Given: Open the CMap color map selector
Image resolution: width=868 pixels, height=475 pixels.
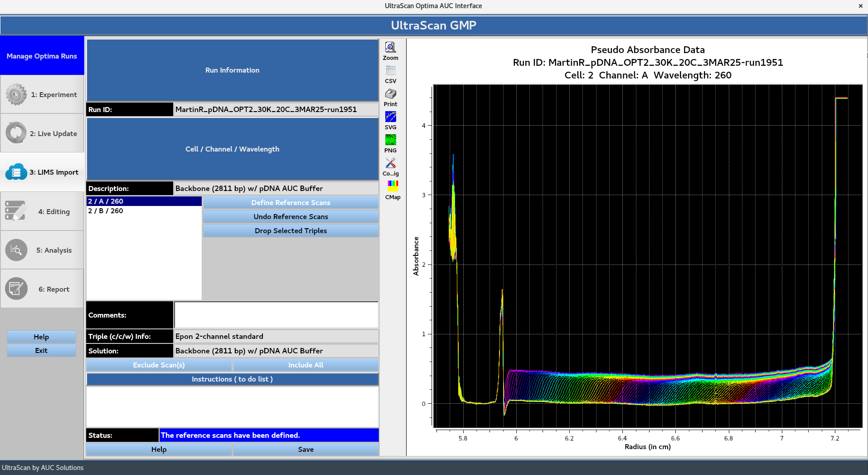Looking at the screenshot, I should tap(392, 185).
